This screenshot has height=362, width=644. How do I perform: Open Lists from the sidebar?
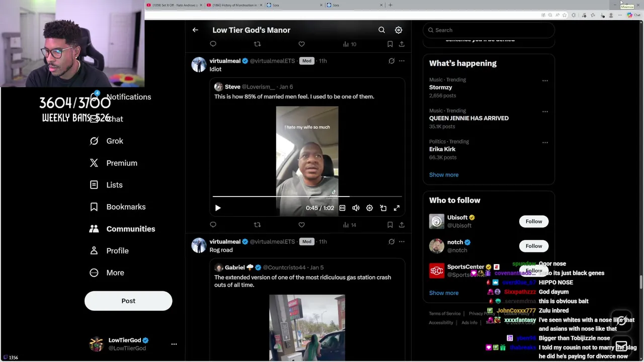pos(106,185)
